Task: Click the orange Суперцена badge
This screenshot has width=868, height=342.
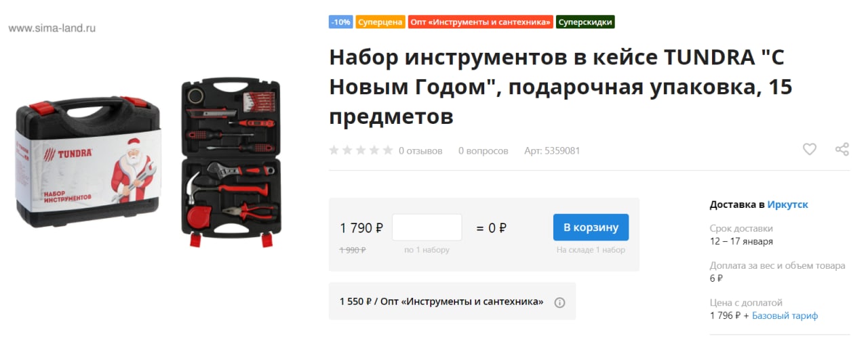Action: click(380, 22)
